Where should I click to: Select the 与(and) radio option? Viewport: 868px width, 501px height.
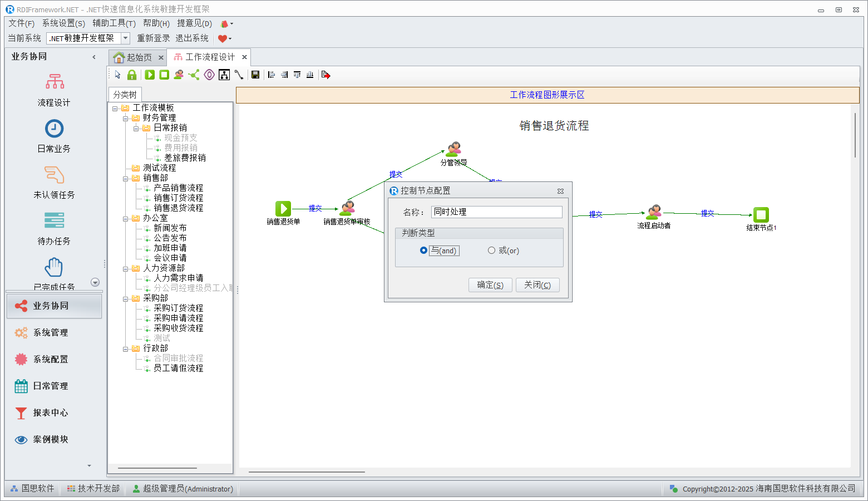pyautogui.click(x=424, y=250)
